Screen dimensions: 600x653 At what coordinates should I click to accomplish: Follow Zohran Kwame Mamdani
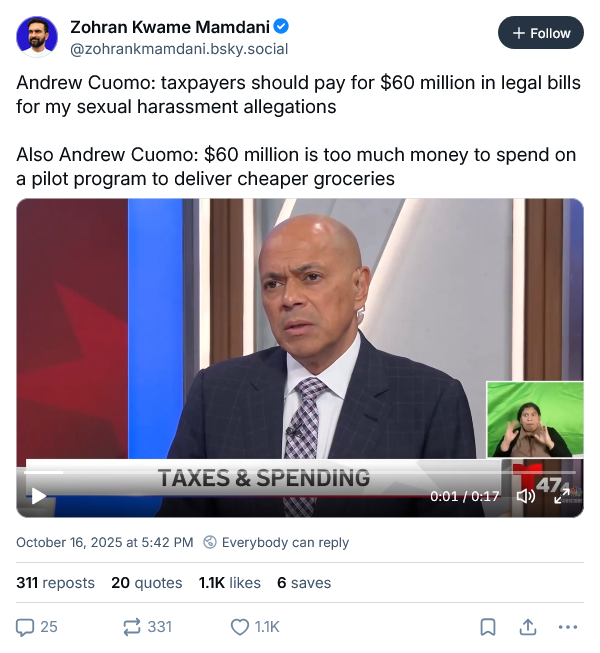pos(541,33)
